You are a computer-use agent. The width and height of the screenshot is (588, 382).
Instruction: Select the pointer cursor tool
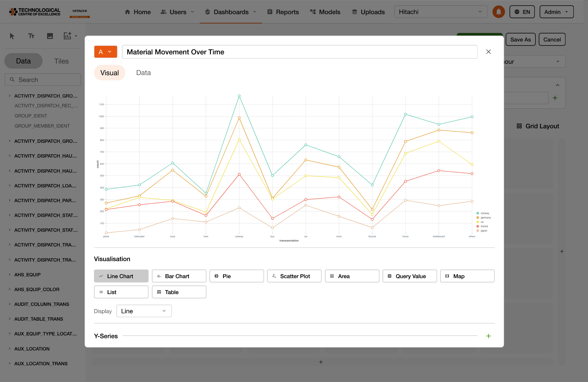coord(12,36)
